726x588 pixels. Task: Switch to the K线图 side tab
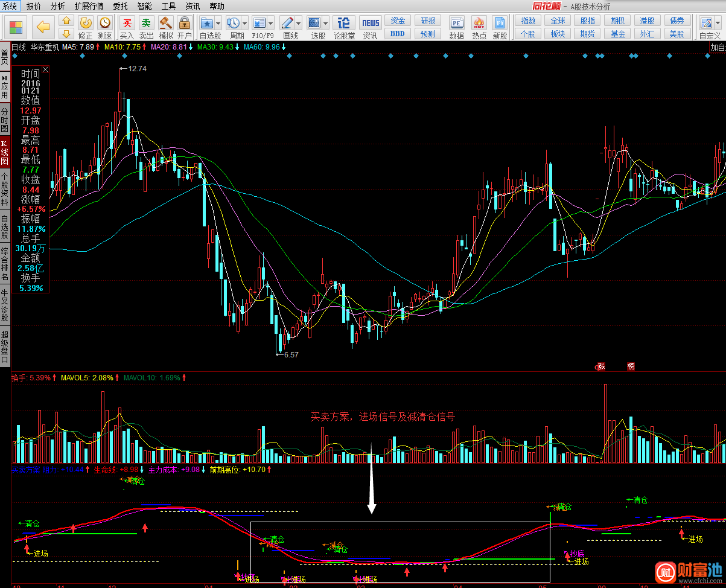pos(5,153)
